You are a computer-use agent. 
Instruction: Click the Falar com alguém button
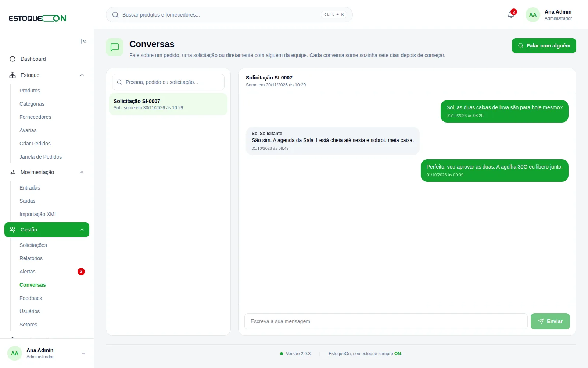click(544, 46)
